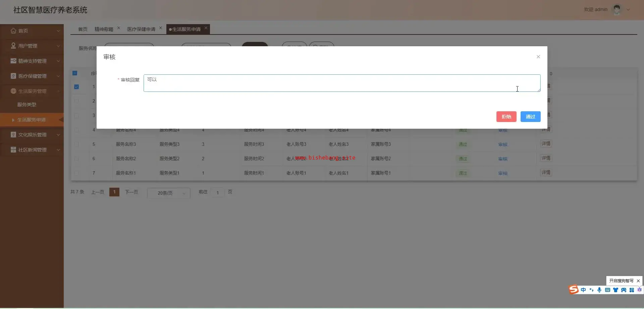Open the Sogou toolbox grid icon

click(x=632, y=290)
